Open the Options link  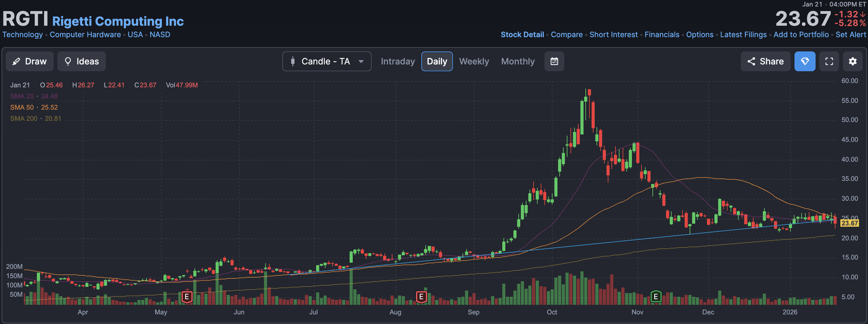click(x=700, y=35)
